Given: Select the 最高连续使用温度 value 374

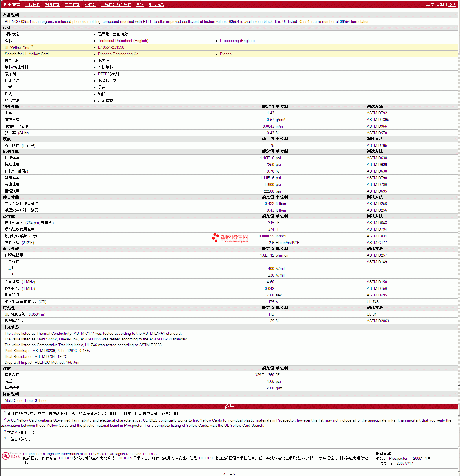Looking at the screenshot, I should 271,230.
